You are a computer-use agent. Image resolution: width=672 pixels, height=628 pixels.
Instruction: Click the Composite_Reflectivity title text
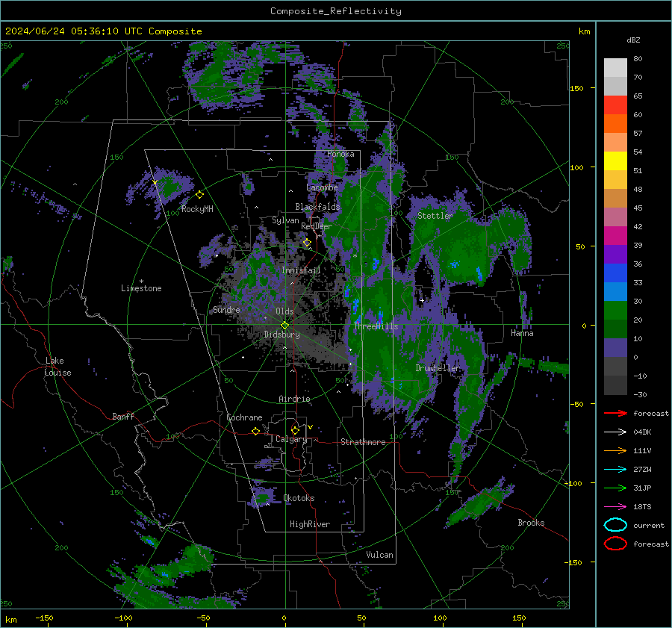335,11
